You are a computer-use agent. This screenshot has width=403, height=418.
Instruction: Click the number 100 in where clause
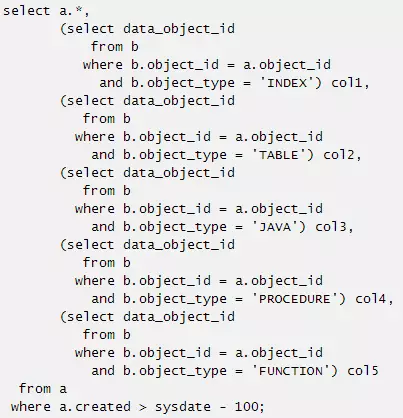pyautogui.click(x=247, y=407)
